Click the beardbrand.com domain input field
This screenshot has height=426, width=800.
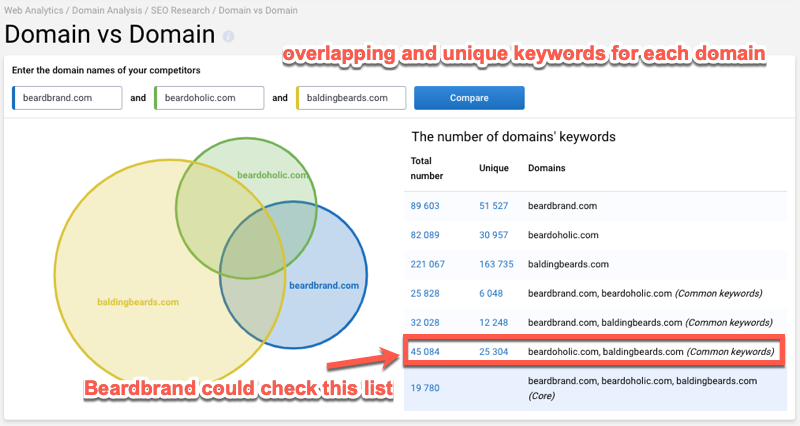tap(67, 98)
